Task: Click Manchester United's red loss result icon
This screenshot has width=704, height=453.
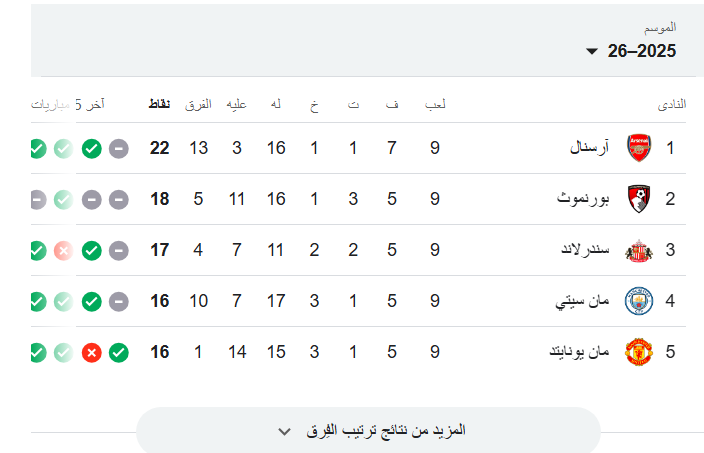Action: pos(91,352)
